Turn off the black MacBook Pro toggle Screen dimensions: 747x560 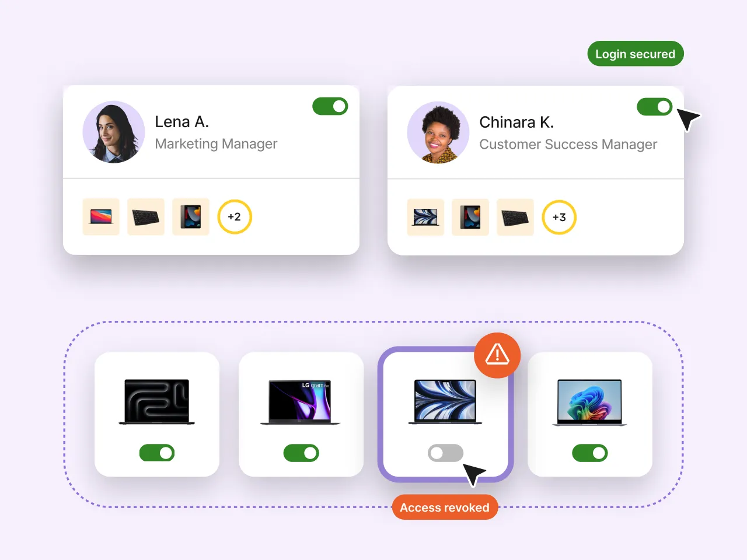(157, 453)
